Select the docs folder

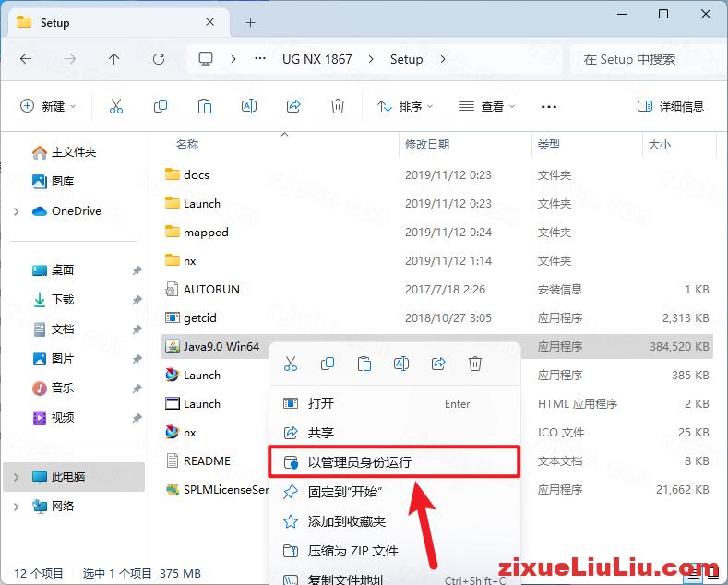436,175
